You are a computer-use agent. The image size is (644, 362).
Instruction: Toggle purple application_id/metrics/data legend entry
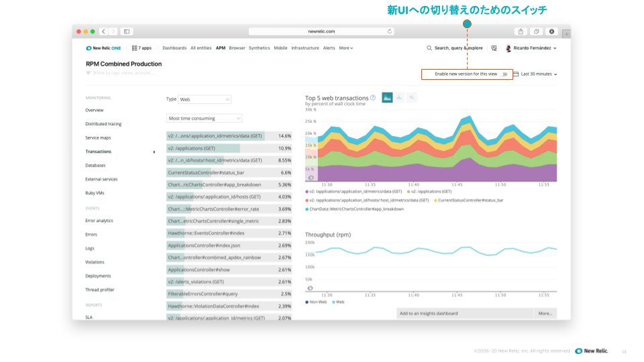tap(354, 192)
